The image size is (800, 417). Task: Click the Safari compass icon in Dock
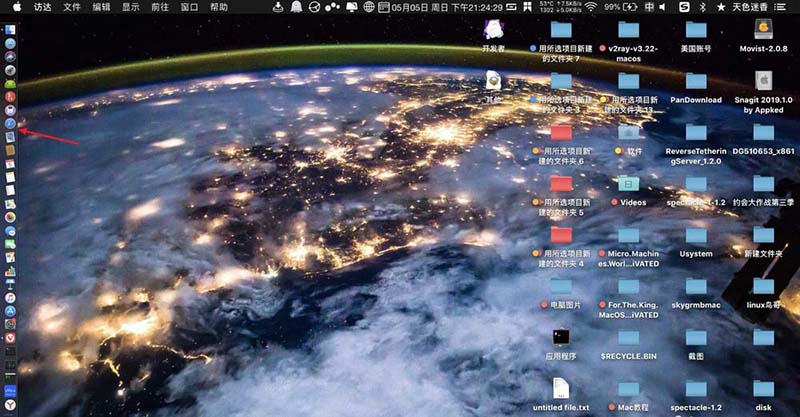coord(10,124)
